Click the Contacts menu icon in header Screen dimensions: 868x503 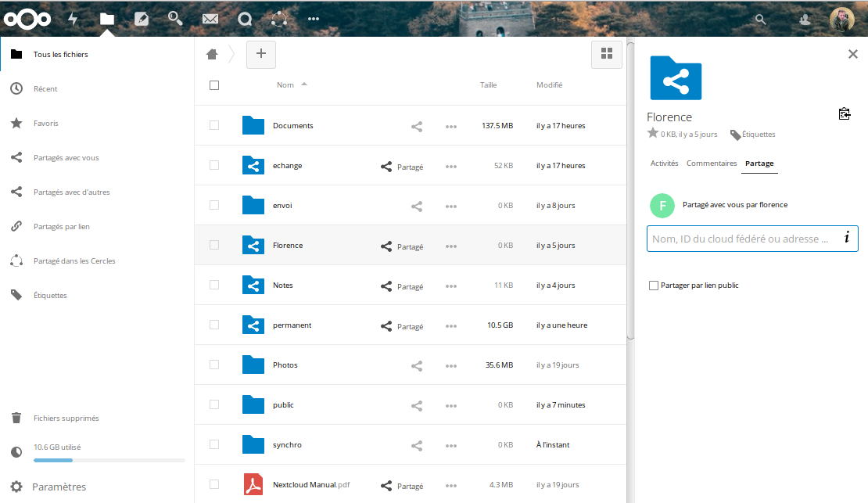pyautogui.click(x=805, y=20)
